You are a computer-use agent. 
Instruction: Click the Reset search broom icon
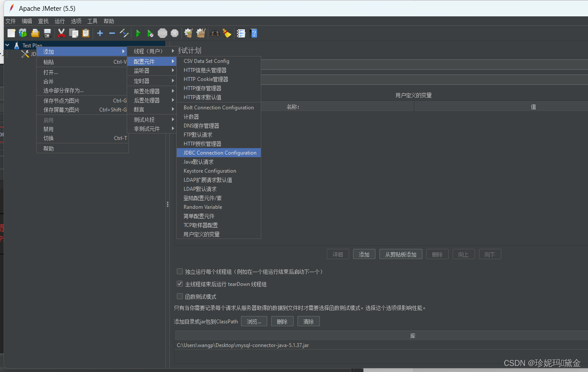[227, 33]
